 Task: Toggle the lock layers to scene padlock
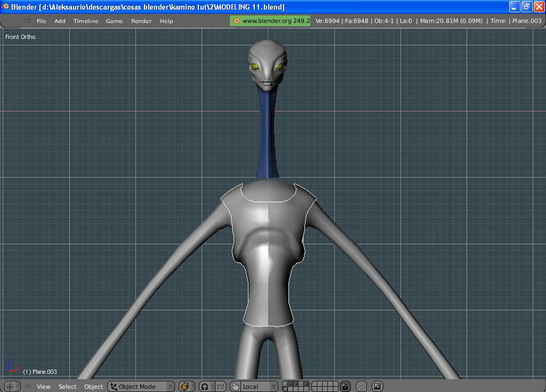345,387
